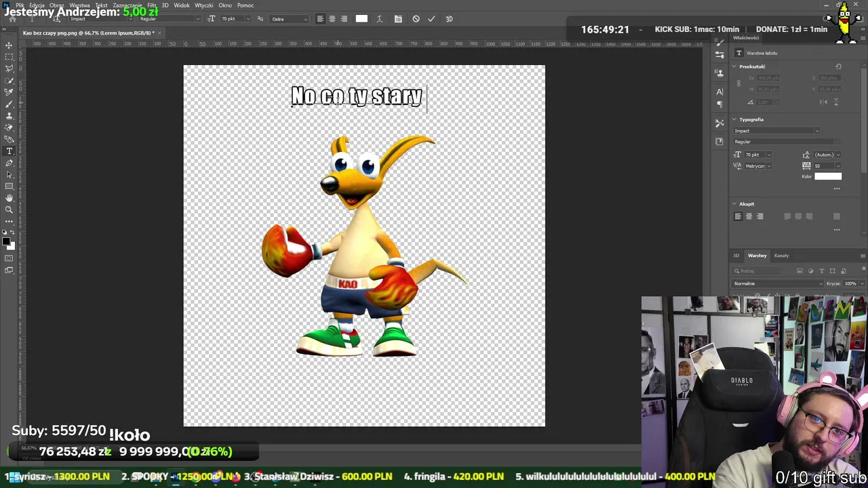Show more Typografia options
Viewport: 868px width, 488px height.
coord(837,188)
